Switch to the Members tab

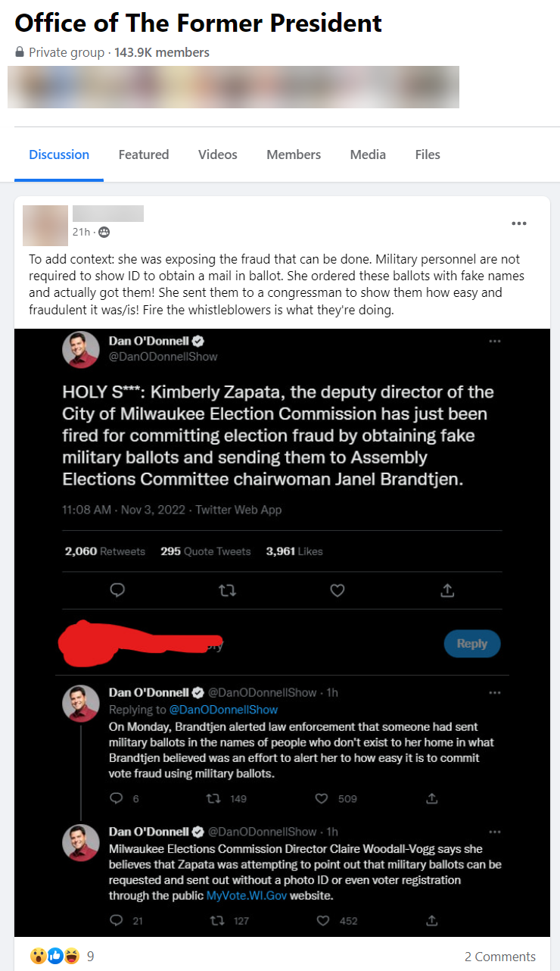(294, 155)
